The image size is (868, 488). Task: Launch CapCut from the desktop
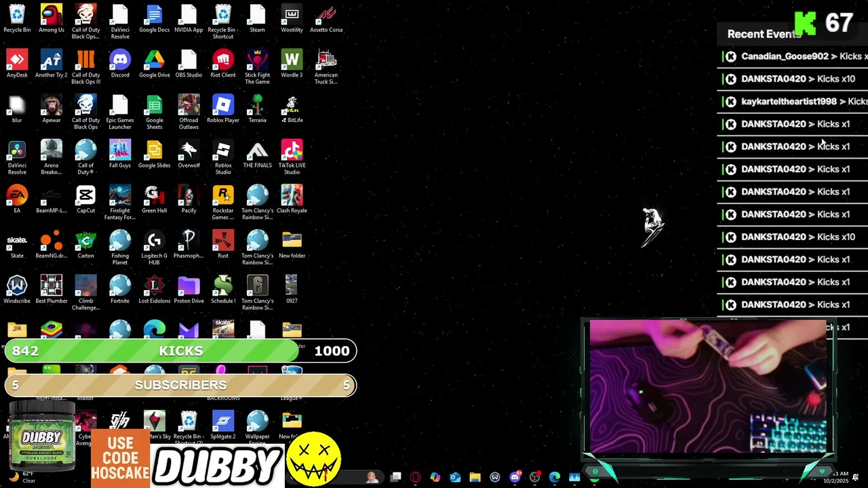[x=85, y=199]
